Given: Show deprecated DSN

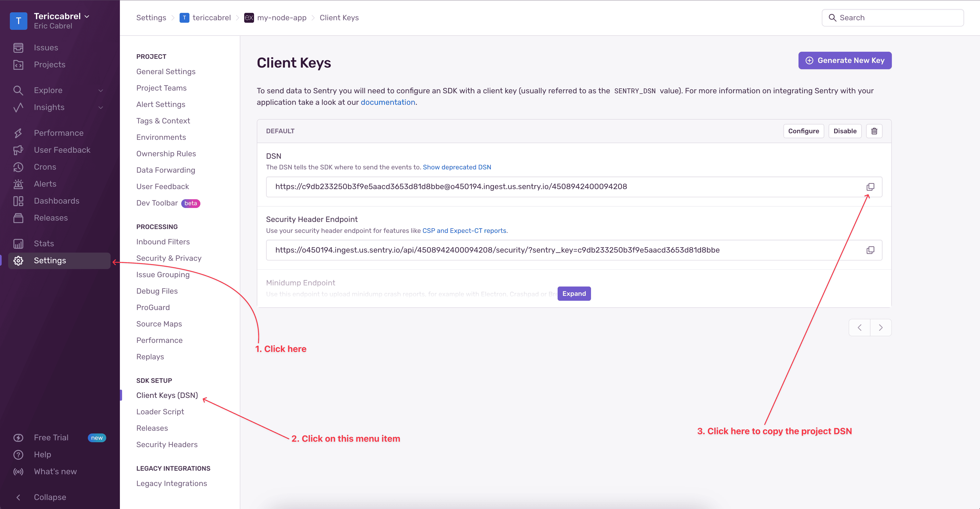Looking at the screenshot, I should click(457, 167).
